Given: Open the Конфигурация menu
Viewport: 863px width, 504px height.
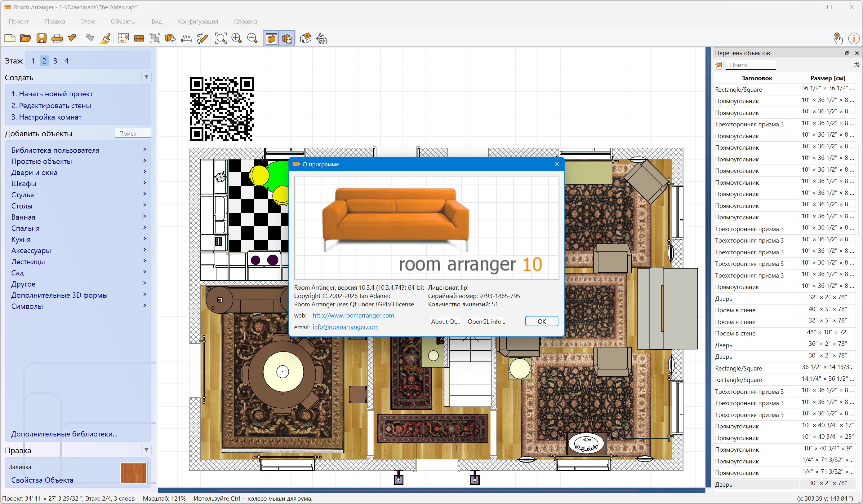Looking at the screenshot, I should click(198, 21).
